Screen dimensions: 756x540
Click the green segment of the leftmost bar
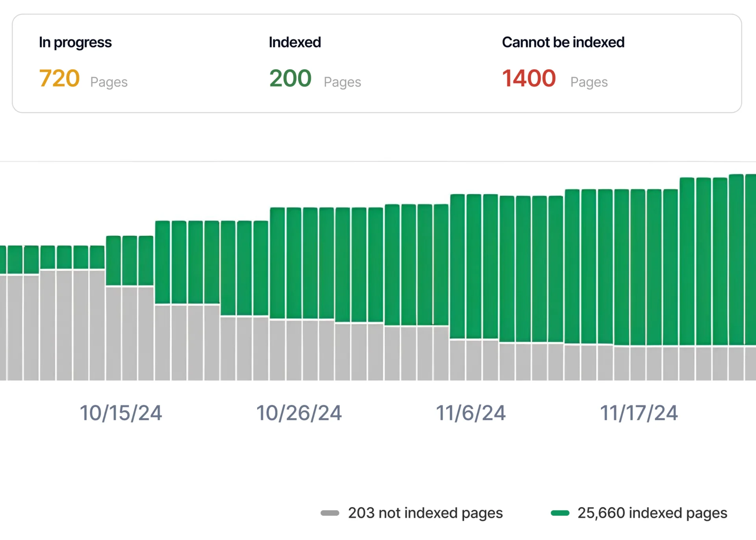pyautogui.click(x=4, y=260)
